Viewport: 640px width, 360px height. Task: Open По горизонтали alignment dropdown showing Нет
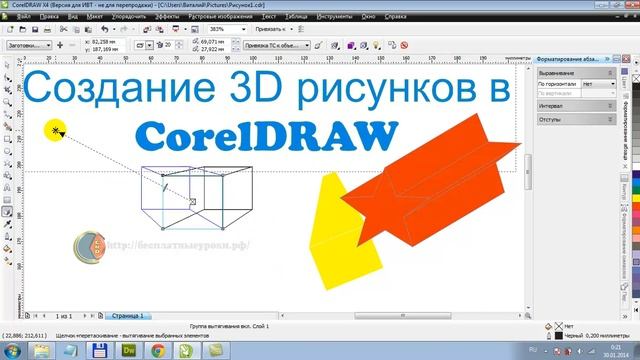pyautogui.click(x=599, y=84)
